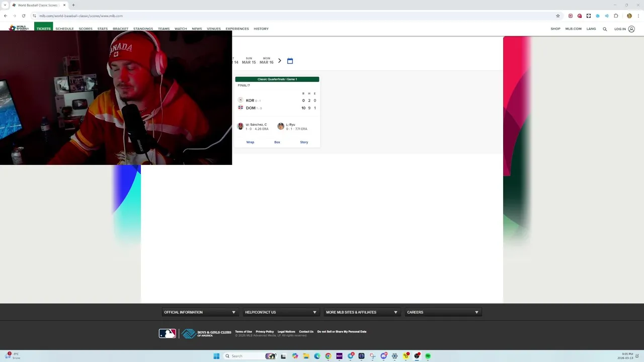Open the LANG language selector
The height and width of the screenshot is (362, 644).
point(591,29)
